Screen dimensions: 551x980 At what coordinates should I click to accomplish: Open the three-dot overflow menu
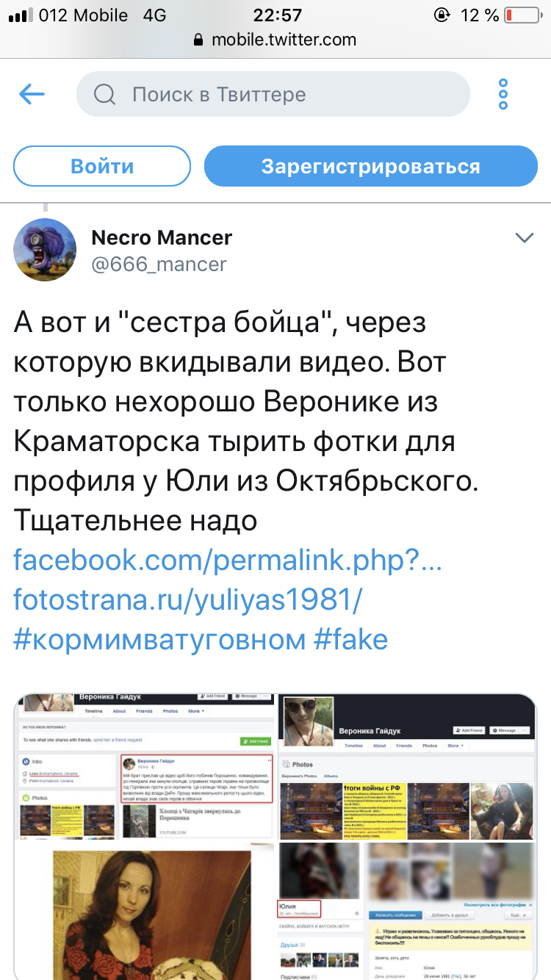tap(503, 94)
